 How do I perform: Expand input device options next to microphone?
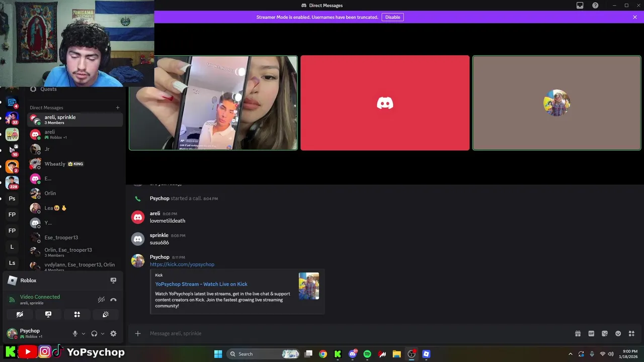point(84,333)
